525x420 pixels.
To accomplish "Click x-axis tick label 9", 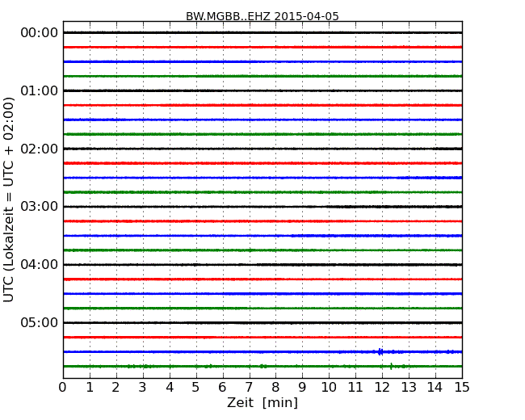I will pos(302,388).
